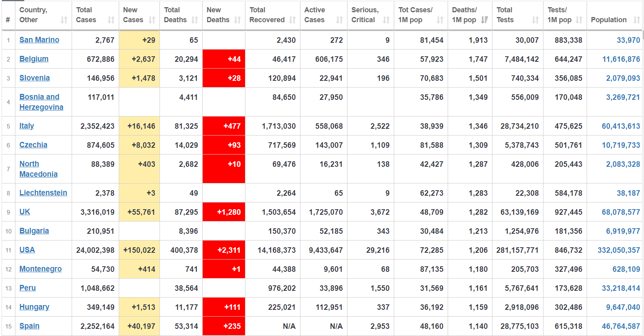Open UK population 68,078,577 link
Screen dimensions: 644x336
click(621, 212)
